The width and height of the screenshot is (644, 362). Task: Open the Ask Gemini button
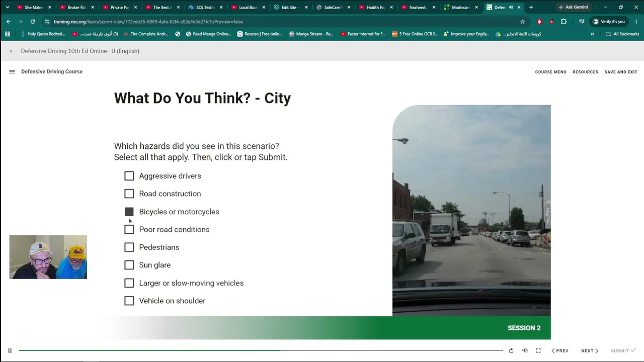(x=573, y=7)
